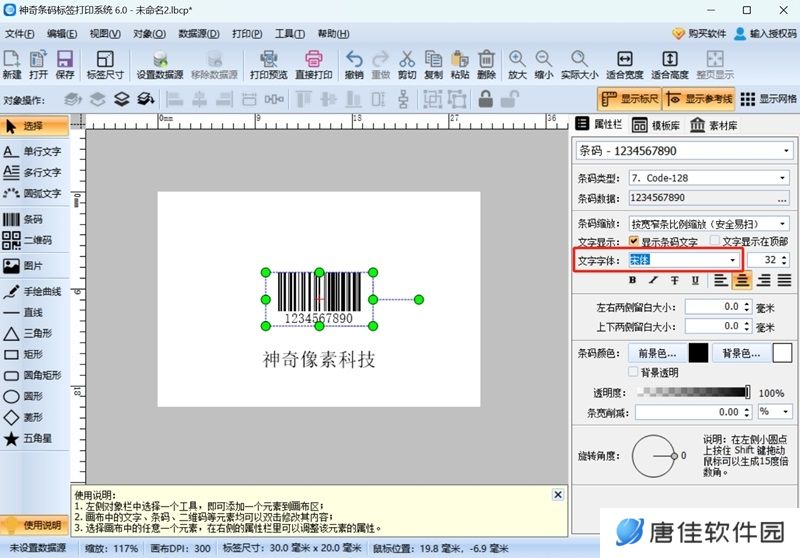This screenshot has height=558, width=800.
Task: Toggle the Show Ruler (显示标尺) button
Action: (630, 99)
